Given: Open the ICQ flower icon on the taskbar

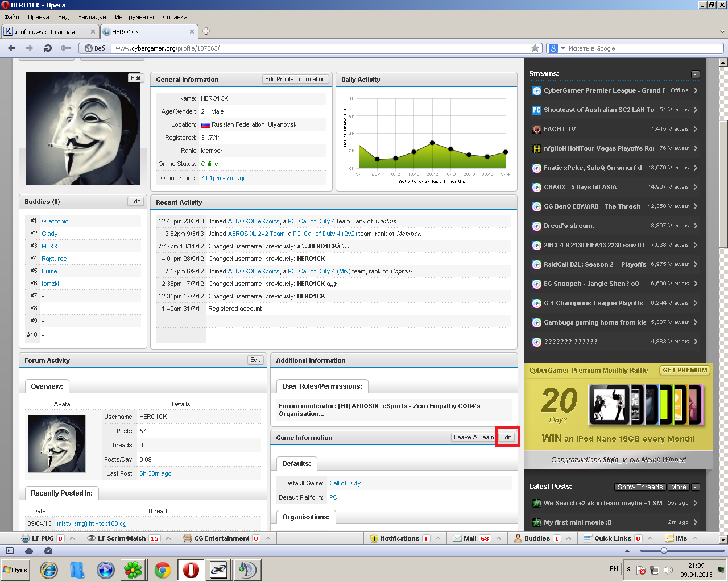Looking at the screenshot, I should [x=133, y=570].
